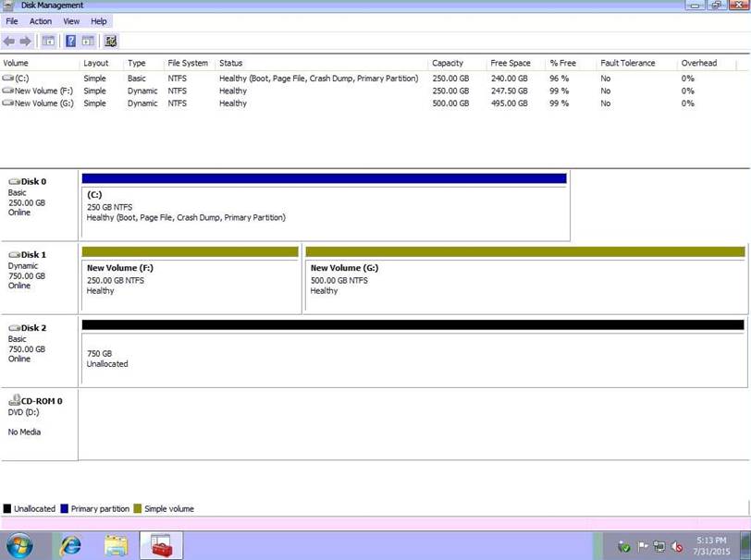Open Internet Explorer from the taskbar
751x560 pixels.
click(69, 546)
